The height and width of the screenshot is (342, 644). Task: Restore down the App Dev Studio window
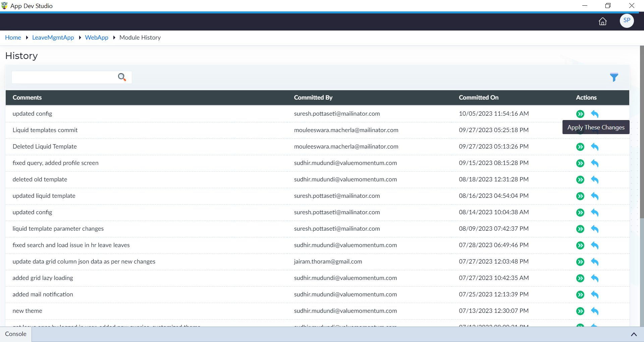click(608, 6)
